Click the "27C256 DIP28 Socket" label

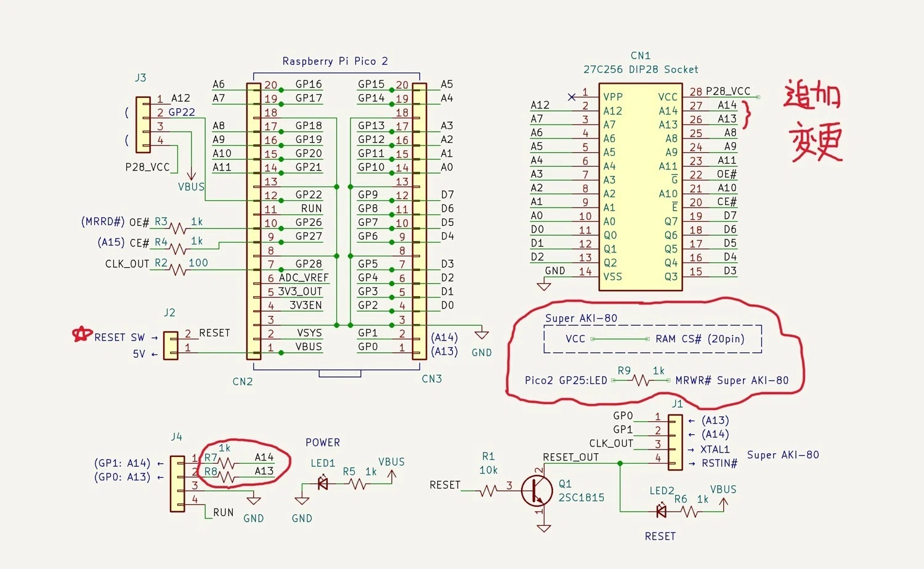(x=641, y=69)
